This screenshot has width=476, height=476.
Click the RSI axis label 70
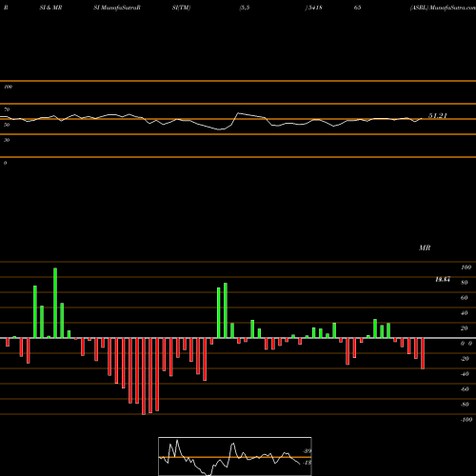point(7,109)
